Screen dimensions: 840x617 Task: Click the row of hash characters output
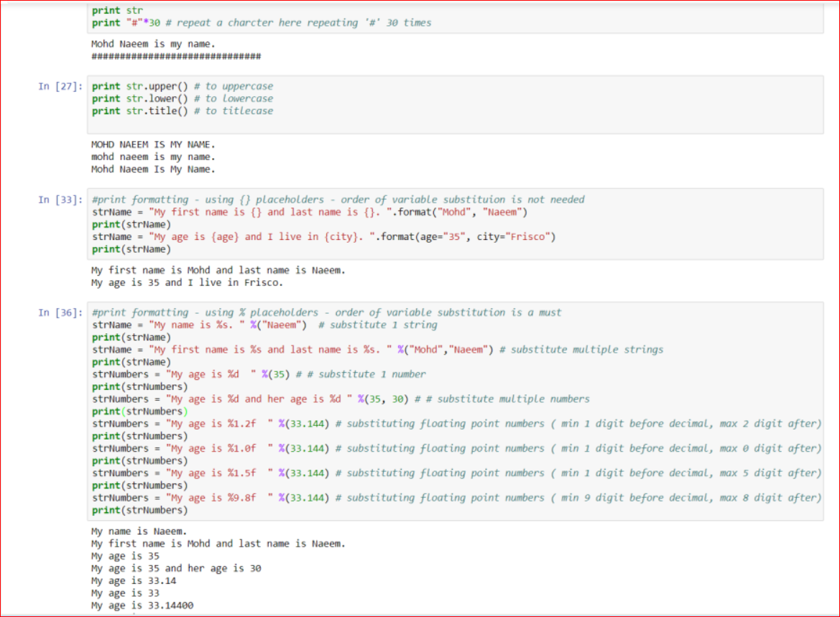click(176, 56)
